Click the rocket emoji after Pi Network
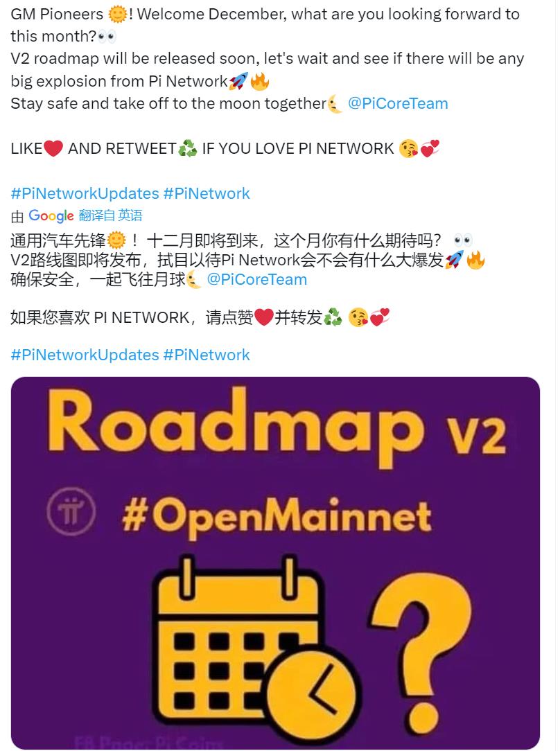 (x=238, y=81)
